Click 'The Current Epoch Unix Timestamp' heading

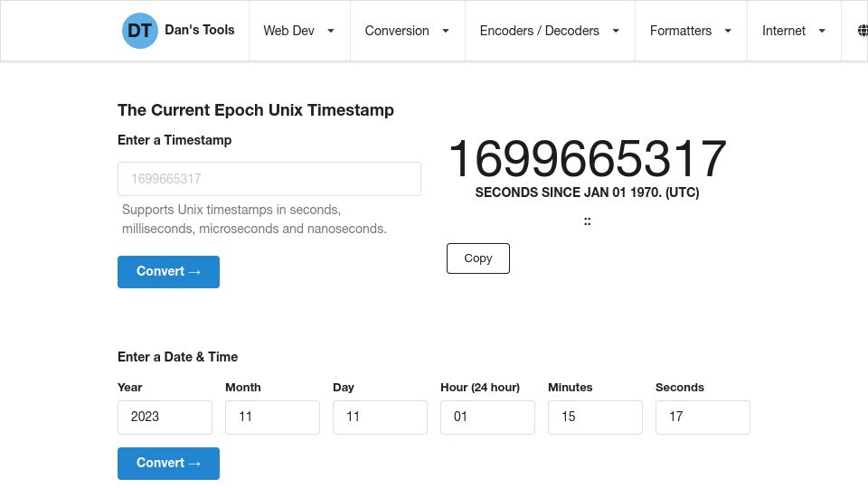click(x=256, y=110)
